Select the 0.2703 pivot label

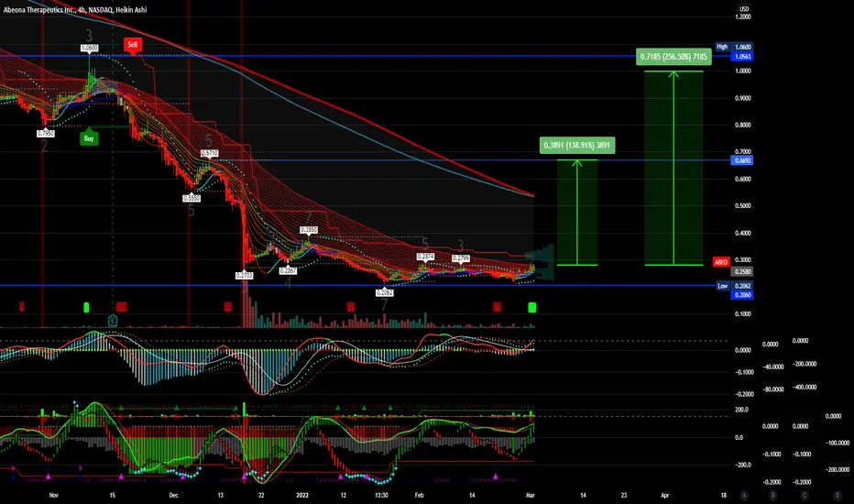[244, 276]
